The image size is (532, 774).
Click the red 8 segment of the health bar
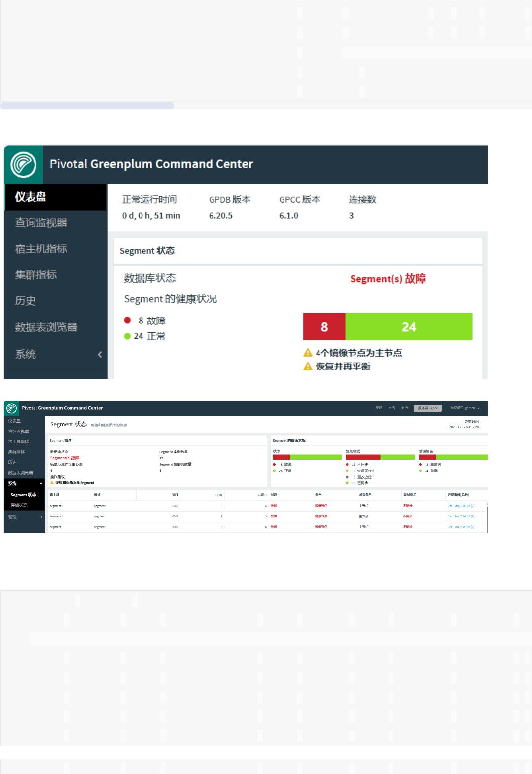324,327
